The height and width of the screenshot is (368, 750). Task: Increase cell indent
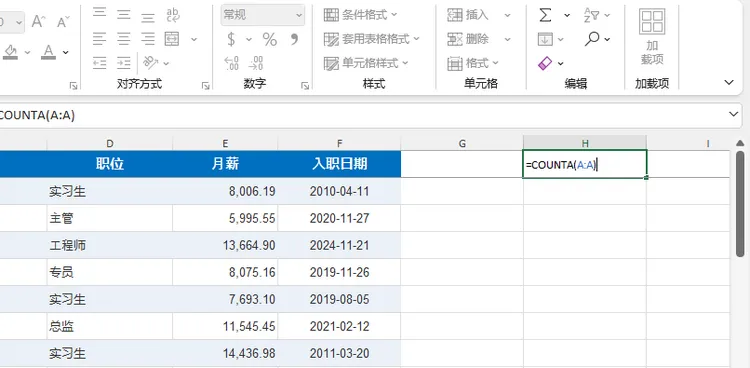point(124,63)
